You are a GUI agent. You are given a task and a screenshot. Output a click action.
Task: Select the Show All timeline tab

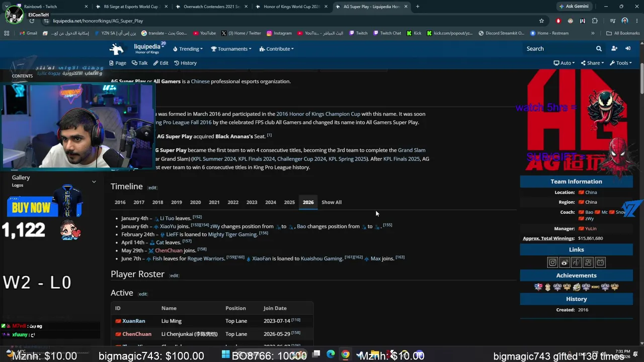click(332, 202)
